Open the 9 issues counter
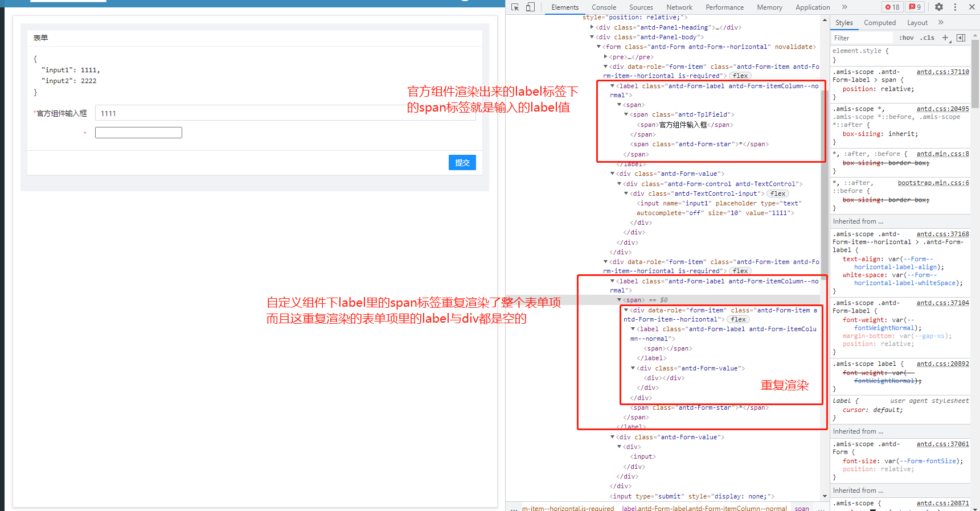Screen dimensions: 980x511 (x=915, y=7)
